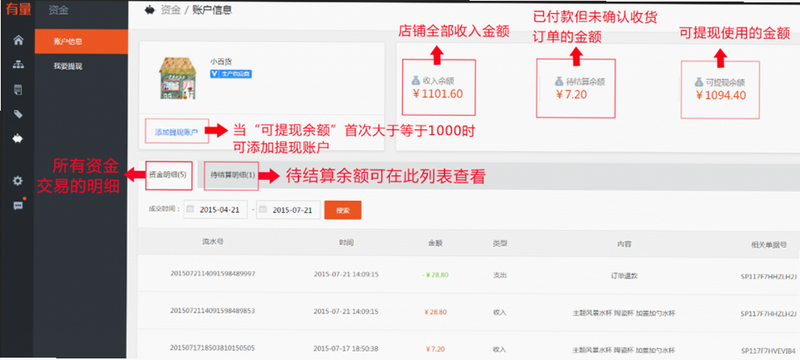The image size is (800, 360).
Task: Click time 2015-07-17 18:50:38
Action: [x=346, y=349]
